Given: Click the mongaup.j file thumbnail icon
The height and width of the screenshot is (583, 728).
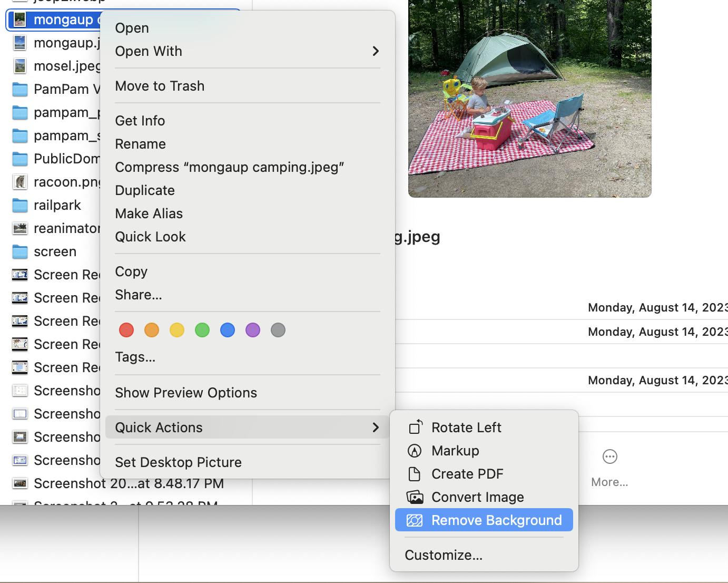Looking at the screenshot, I should 19,43.
